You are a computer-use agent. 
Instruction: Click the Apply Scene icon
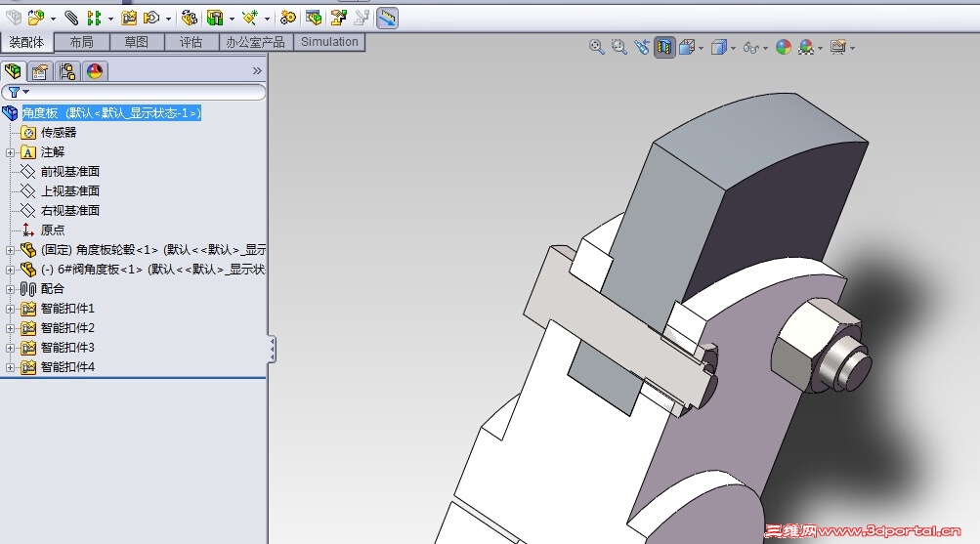point(806,47)
